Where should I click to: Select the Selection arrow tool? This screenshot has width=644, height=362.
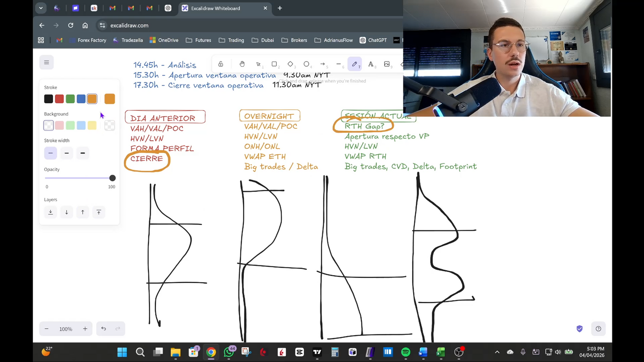point(258,64)
